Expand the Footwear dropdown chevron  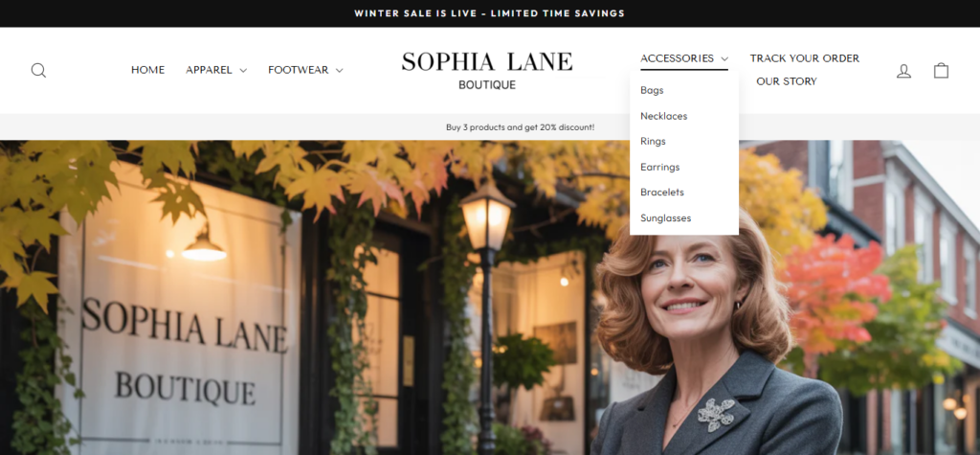pyautogui.click(x=340, y=71)
